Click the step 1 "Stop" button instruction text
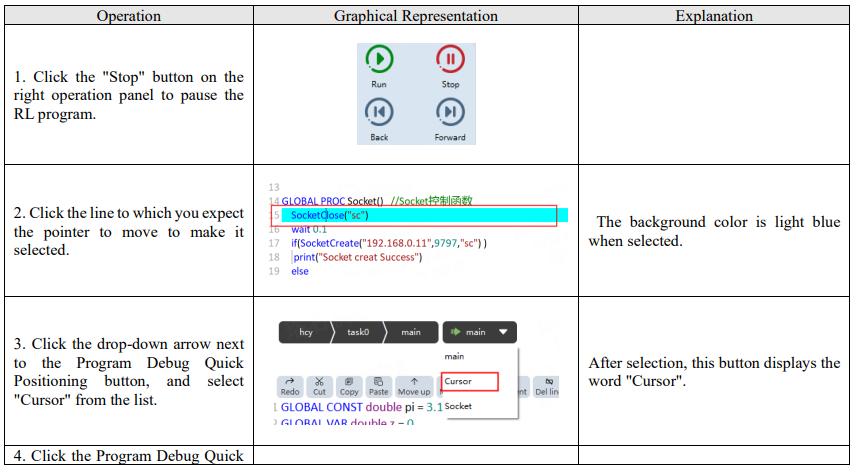The image size is (852, 466). [x=129, y=95]
